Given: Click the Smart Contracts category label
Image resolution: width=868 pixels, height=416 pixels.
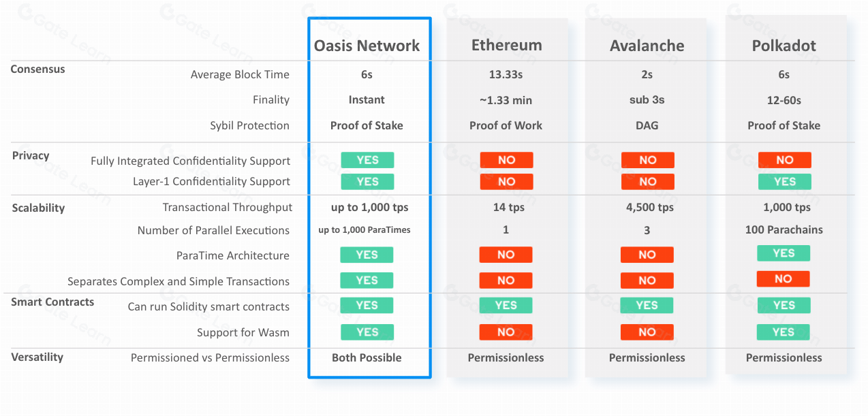Looking at the screenshot, I should pos(52,302).
